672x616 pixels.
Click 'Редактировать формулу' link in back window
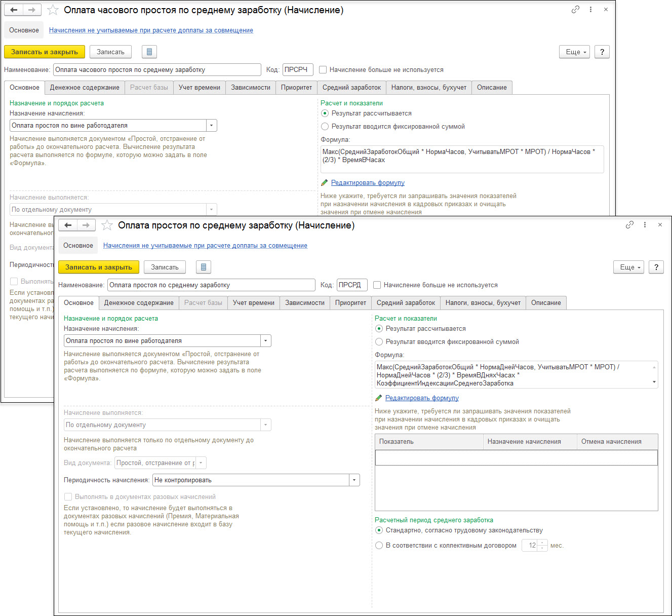point(368,183)
